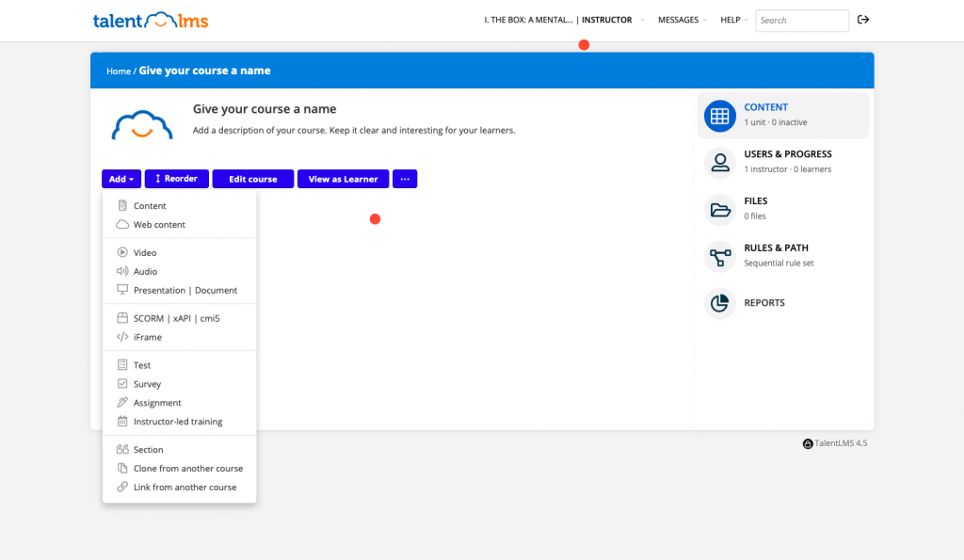964x560 pixels.
Task: Expand the Help dropdown
Action: coord(734,20)
